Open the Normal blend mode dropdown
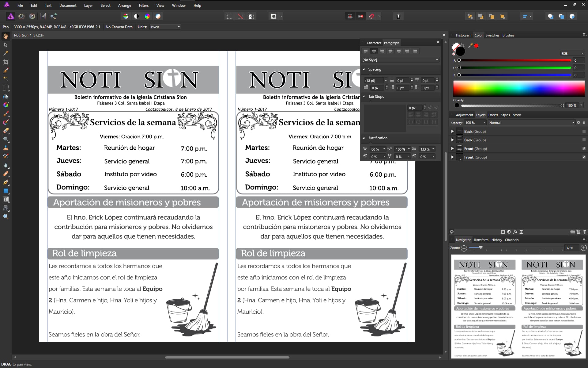Viewport: 588px width, 368px height. [531, 123]
